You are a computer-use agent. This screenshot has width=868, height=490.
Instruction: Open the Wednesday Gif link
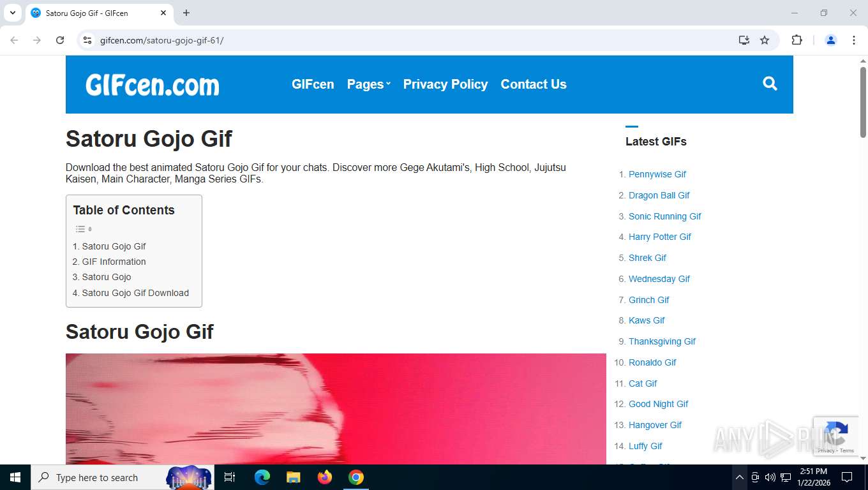(x=659, y=279)
